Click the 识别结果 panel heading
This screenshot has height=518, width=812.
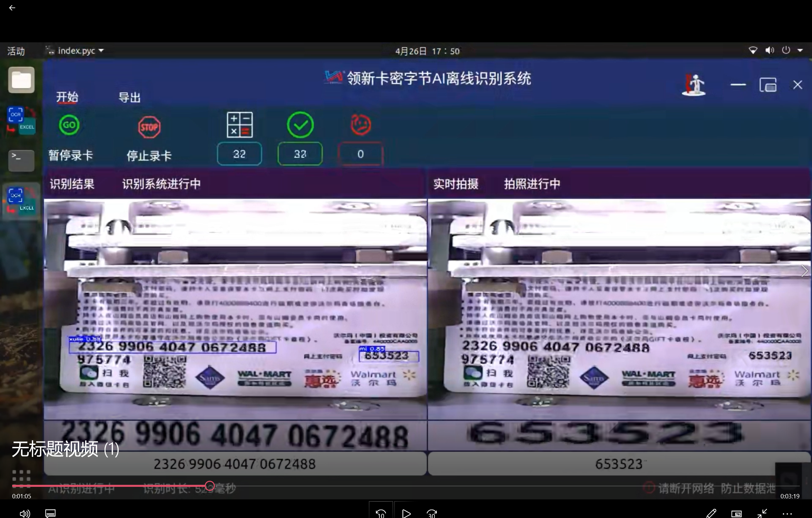[72, 184]
